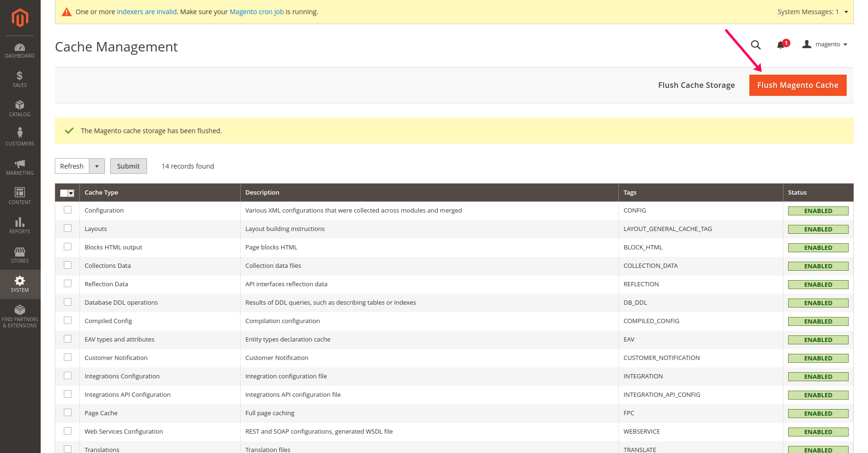The width and height of the screenshot is (868, 453).
Task: Follow the 'indexers are invalid' link
Action: [147, 12]
